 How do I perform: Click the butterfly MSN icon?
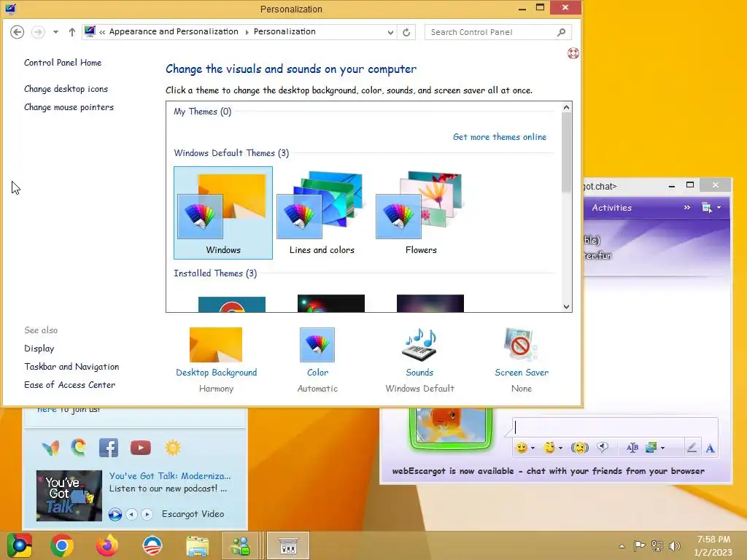(50, 448)
